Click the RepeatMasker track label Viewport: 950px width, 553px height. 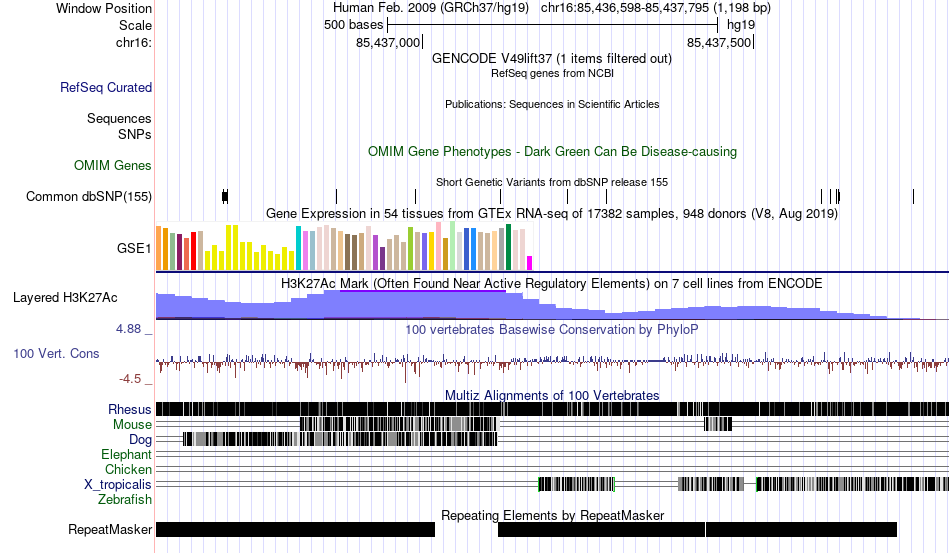pos(110,529)
